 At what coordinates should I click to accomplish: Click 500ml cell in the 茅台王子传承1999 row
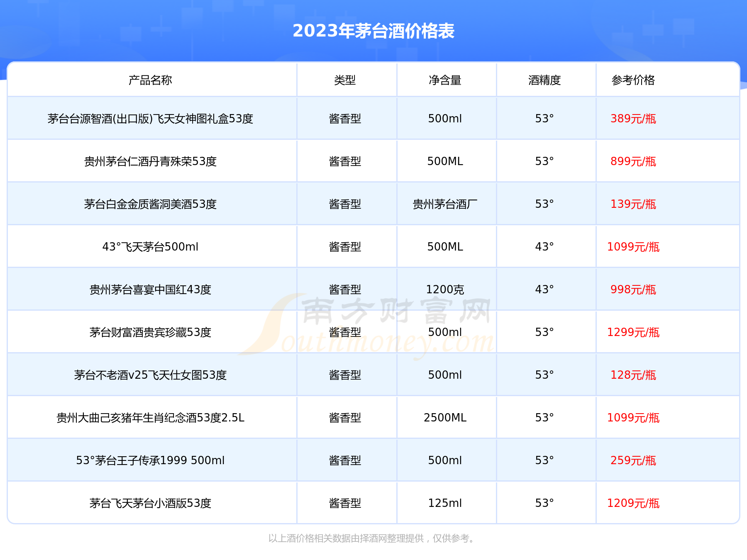pyautogui.click(x=445, y=461)
